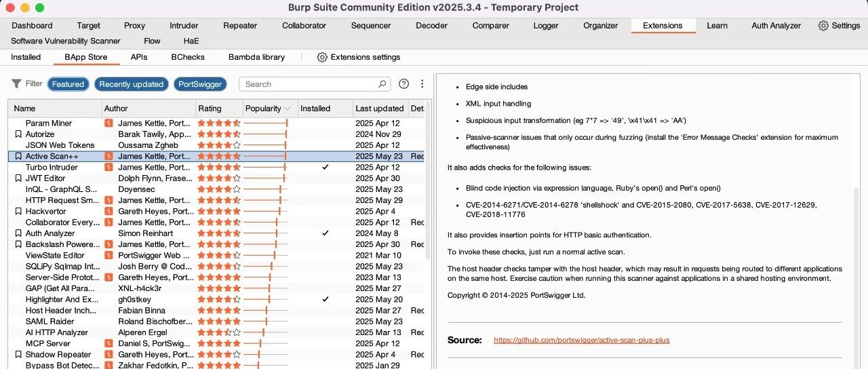Sort by the Installed column header
This screenshot has width=868, height=369.
point(325,109)
